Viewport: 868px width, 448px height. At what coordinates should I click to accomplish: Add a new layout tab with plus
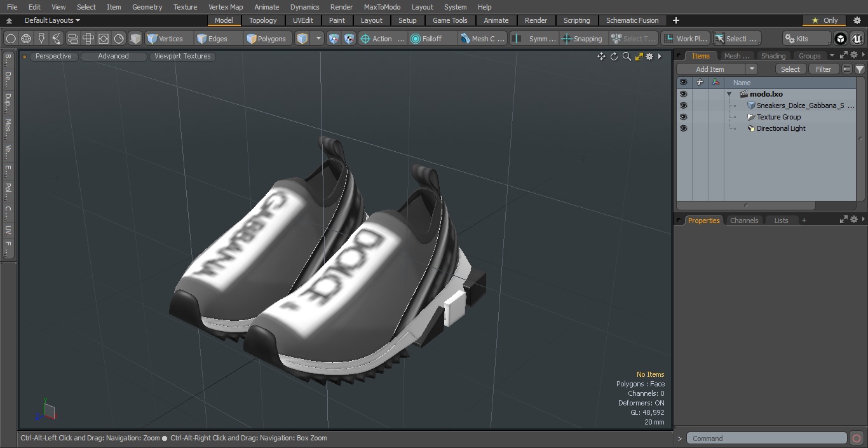(675, 20)
